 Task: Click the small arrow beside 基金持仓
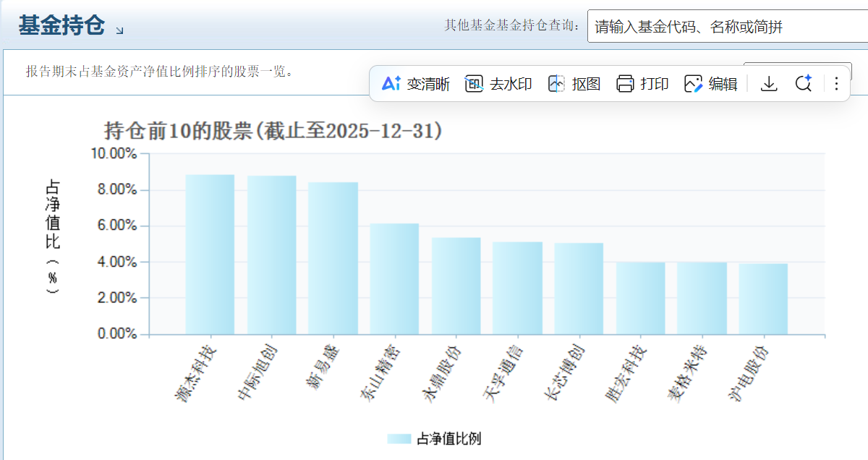pyautogui.click(x=119, y=30)
